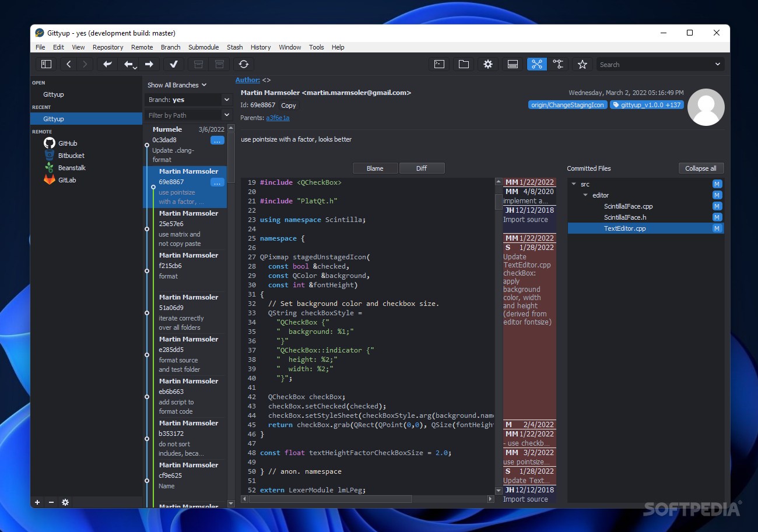Open the History menu
758x532 pixels.
coord(261,47)
